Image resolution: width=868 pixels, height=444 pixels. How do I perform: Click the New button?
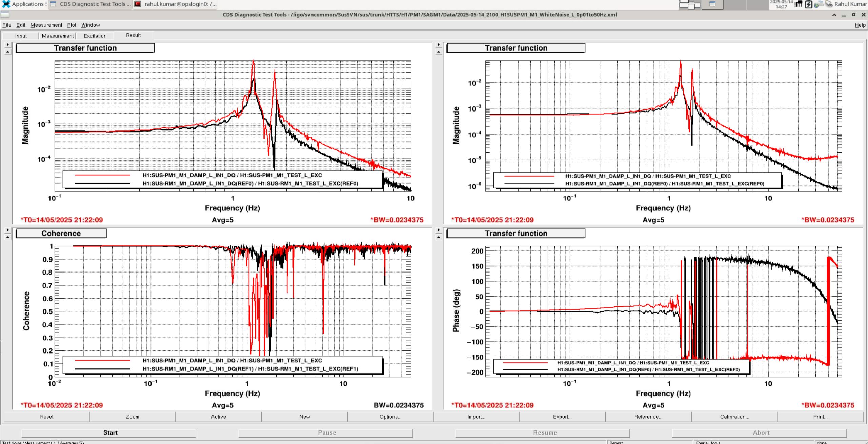[x=304, y=417]
